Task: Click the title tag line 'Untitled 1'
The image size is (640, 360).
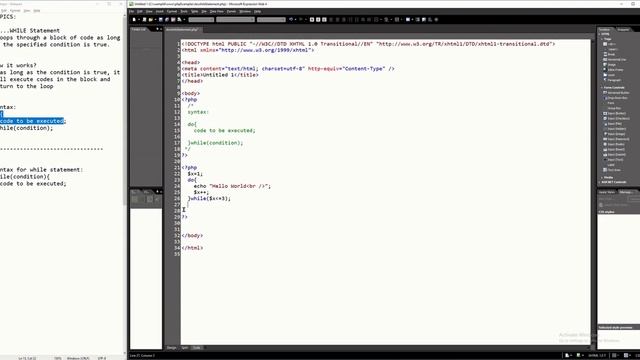Action: point(220,75)
